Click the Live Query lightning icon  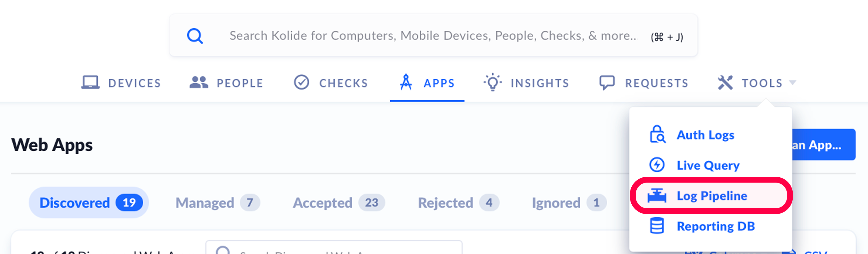(657, 165)
